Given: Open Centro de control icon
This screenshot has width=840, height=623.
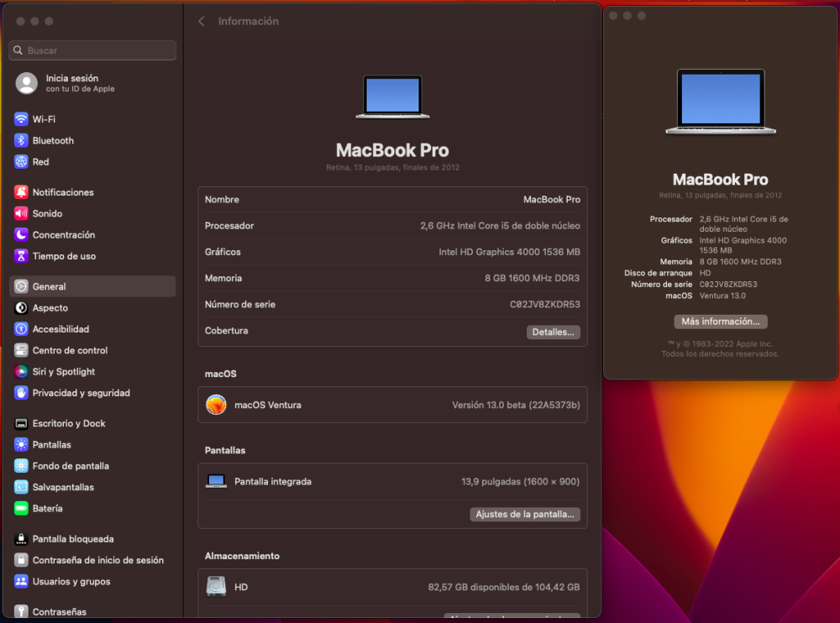Looking at the screenshot, I should [x=21, y=350].
